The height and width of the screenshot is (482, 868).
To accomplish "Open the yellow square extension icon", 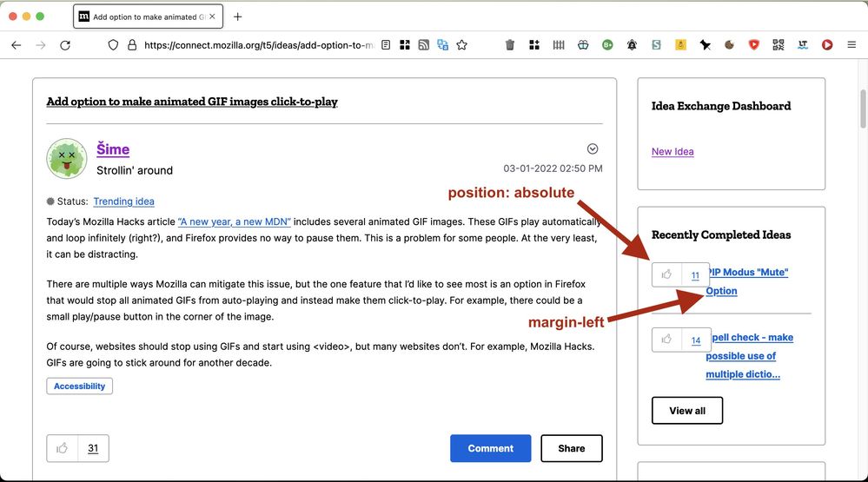I will coord(680,45).
